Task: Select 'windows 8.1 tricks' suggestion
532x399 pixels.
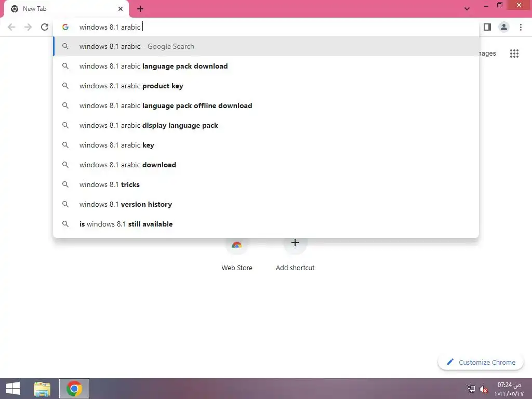Action: point(266,184)
